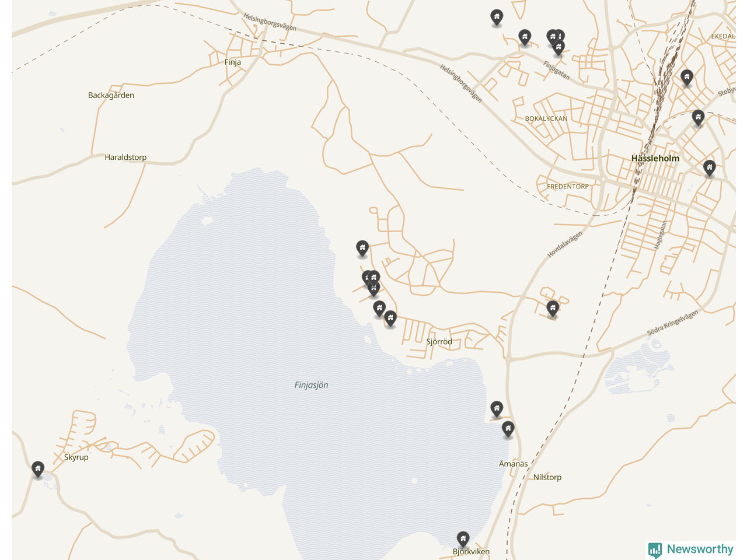Viewport: 747px width, 560px height.
Task: Select the house marker closest to Sjörröd label
Action: [390, 319]
